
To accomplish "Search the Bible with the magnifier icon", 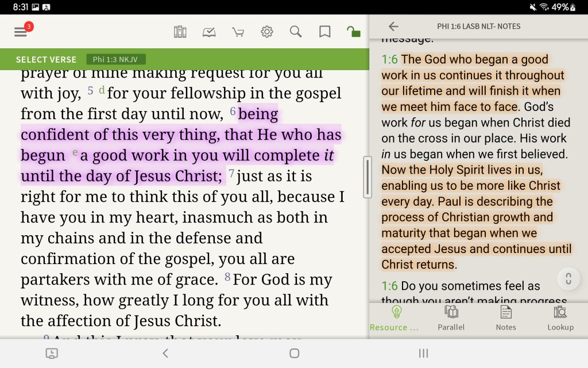I will [295, 32].
